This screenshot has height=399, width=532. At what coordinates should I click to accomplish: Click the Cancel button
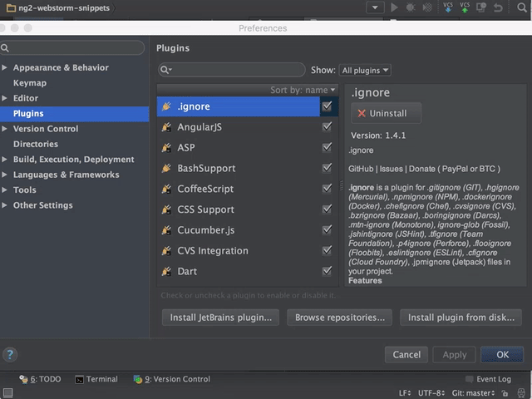coord(406,355)
